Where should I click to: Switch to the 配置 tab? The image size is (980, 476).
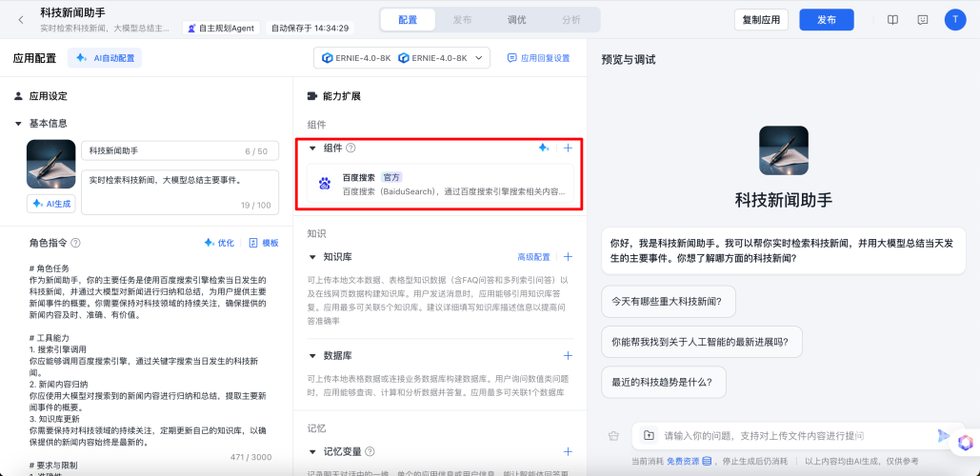click(408, 19)
